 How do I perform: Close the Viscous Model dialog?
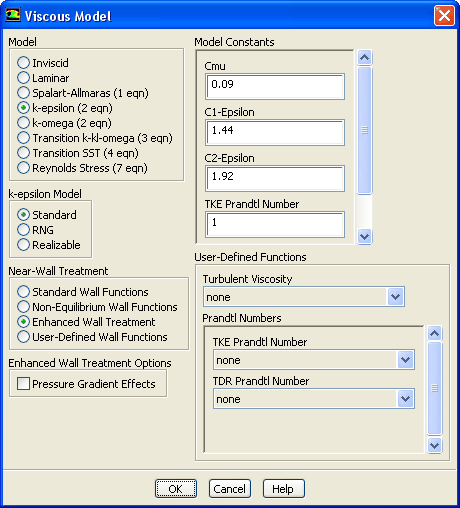(444, 16)
